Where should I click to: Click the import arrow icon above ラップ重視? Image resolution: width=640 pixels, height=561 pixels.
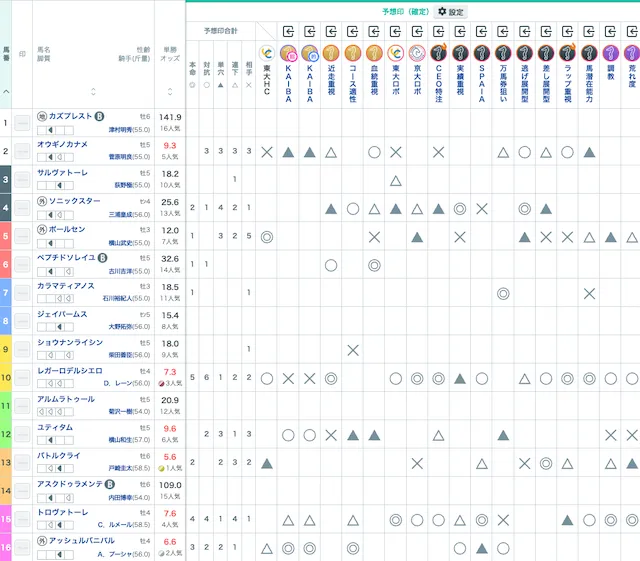(x=567, y=31)
